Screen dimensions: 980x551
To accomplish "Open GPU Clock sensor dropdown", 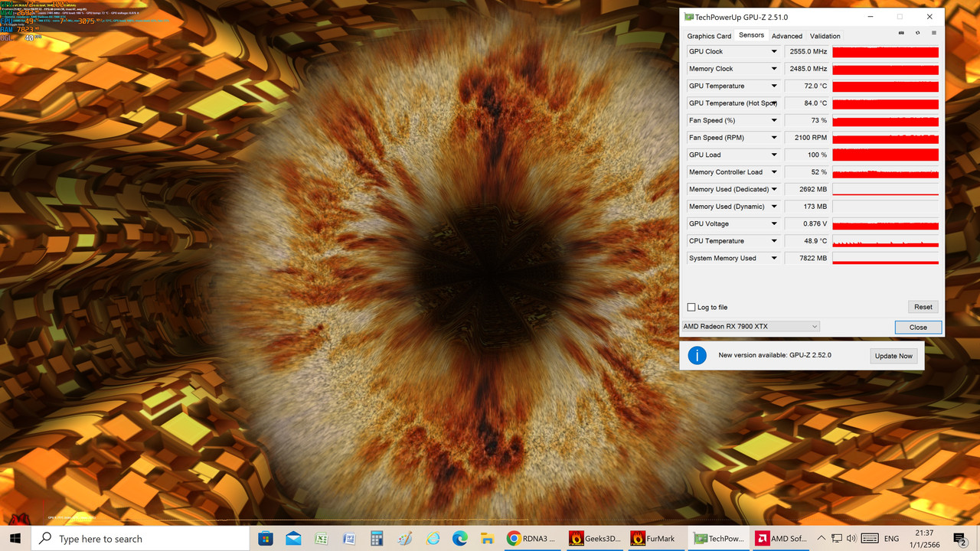I will click(x=774, y=51).
